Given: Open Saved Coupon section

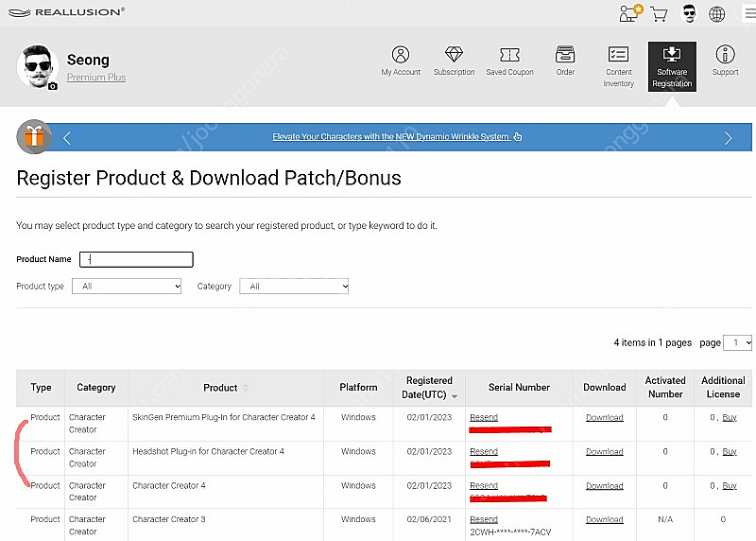Looking at the screenshot, I should [x=509, y=61].
